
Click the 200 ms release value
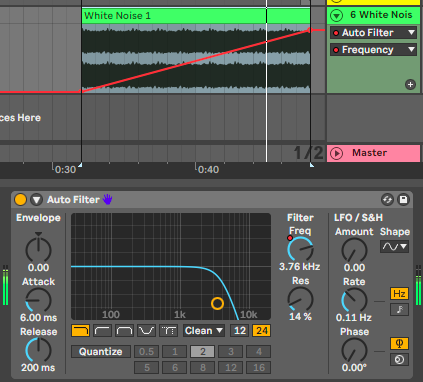click(x=38, y=368)
